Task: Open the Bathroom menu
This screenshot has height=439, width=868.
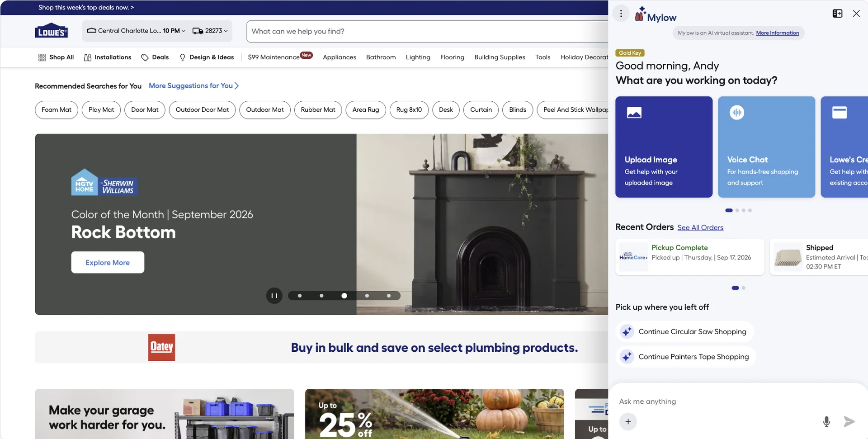Action: coord(381,57)
